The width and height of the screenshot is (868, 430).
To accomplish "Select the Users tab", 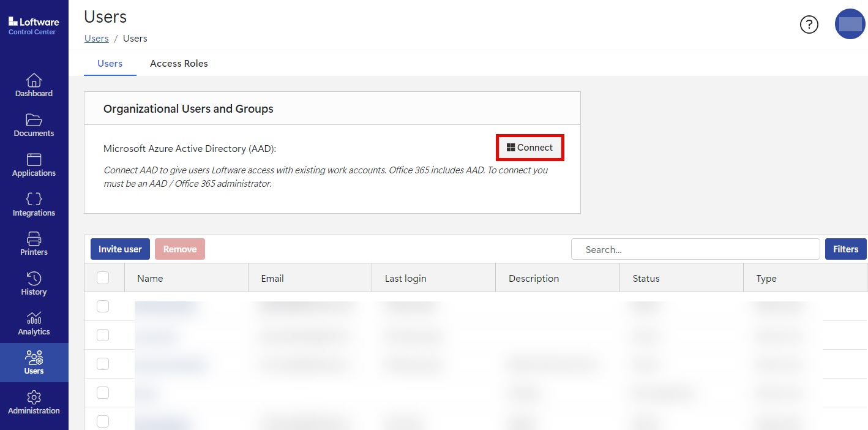I will click(x=110, y=63).
